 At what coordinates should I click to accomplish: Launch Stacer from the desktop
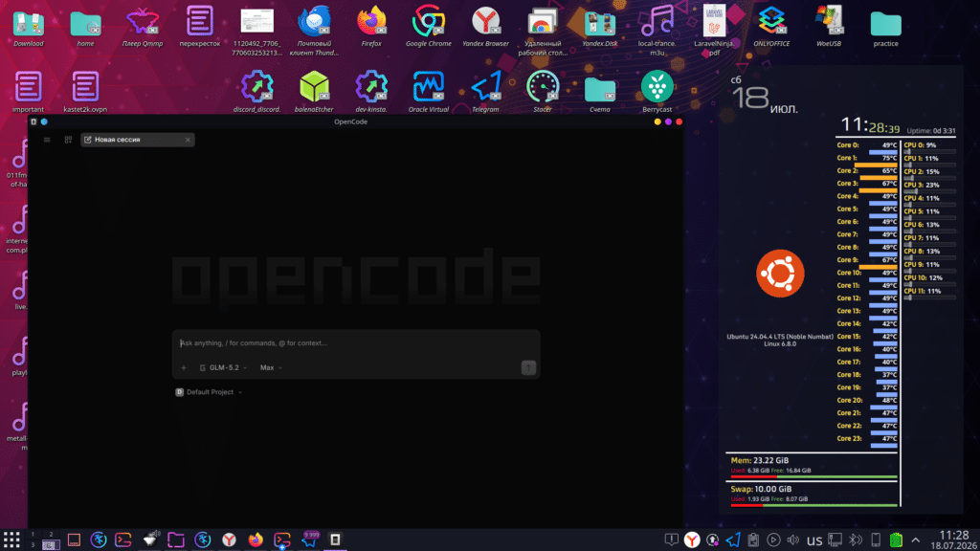tap(543, 93)
